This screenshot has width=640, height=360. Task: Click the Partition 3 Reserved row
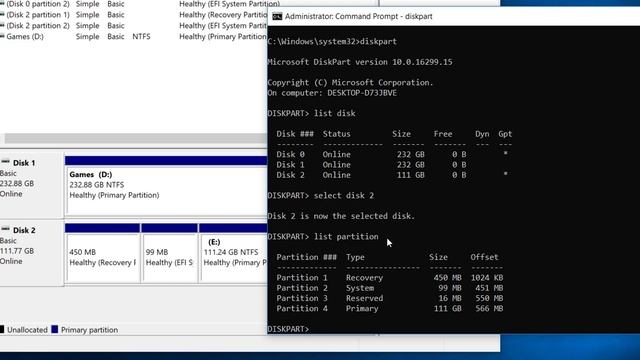390,298
